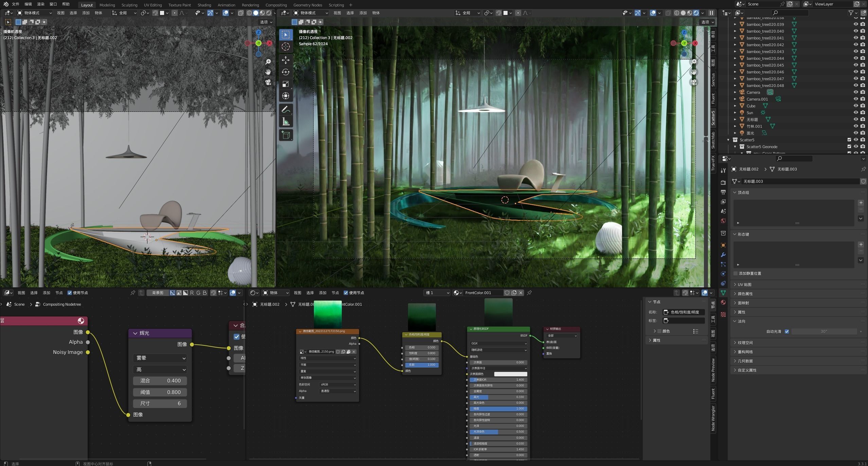Select the Move tool in right viewport

286,60
